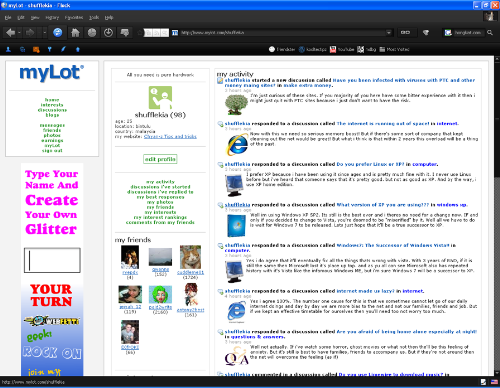Image resolution: width=500 pixels, height=388 pixels.
Task: Click the page icon in the status bar
Action: [x=483, y=382]
